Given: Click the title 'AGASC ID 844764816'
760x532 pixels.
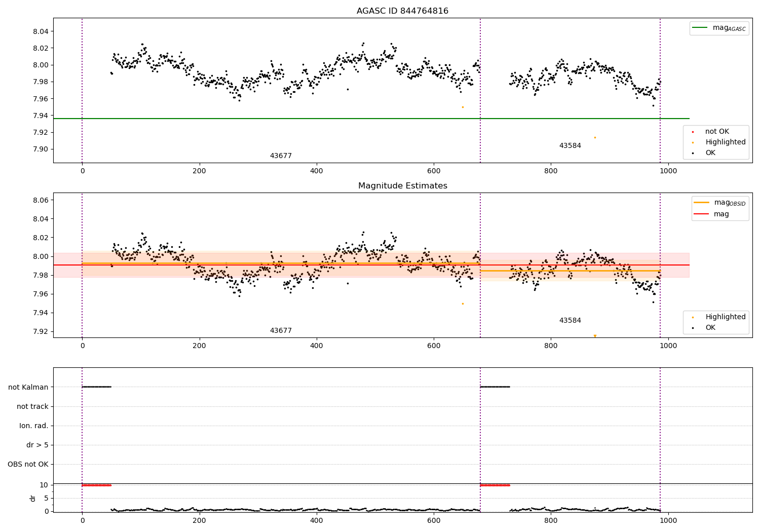Looking at the screenshot, I should coord(402,11).
